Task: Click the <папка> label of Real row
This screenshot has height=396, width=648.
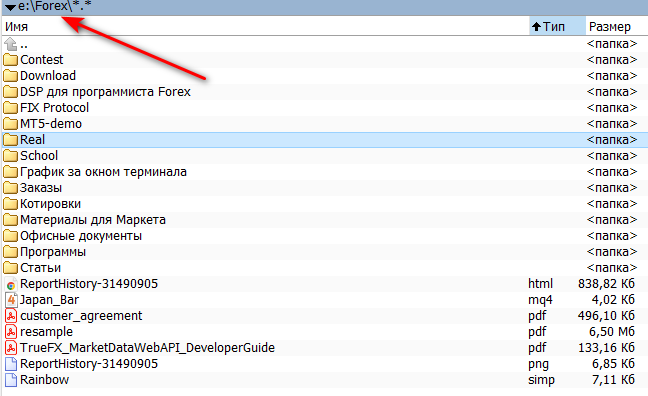Action: click(612, 140)
